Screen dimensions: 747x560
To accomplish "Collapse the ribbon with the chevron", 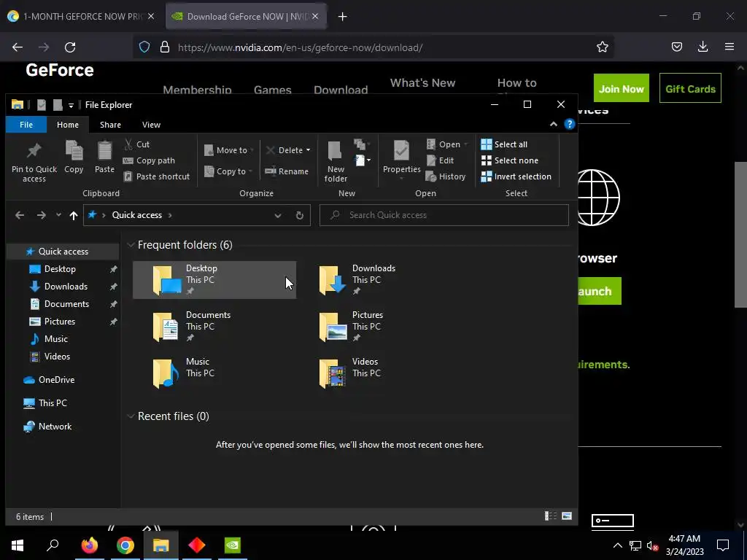I will (x=553, y=124).
